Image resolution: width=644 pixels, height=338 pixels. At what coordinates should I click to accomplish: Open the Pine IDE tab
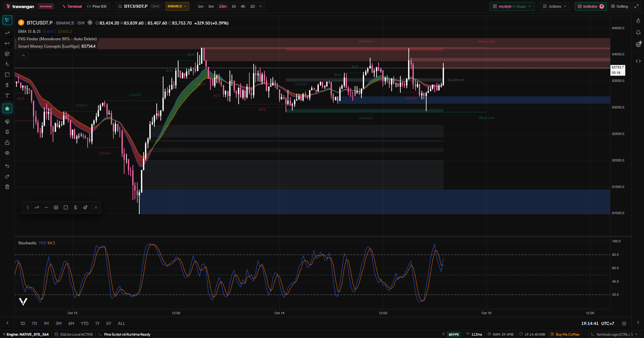[97, 6]
